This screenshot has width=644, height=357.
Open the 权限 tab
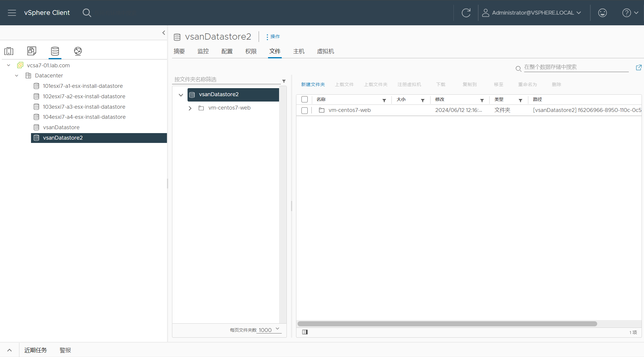[x=251, y=51]
